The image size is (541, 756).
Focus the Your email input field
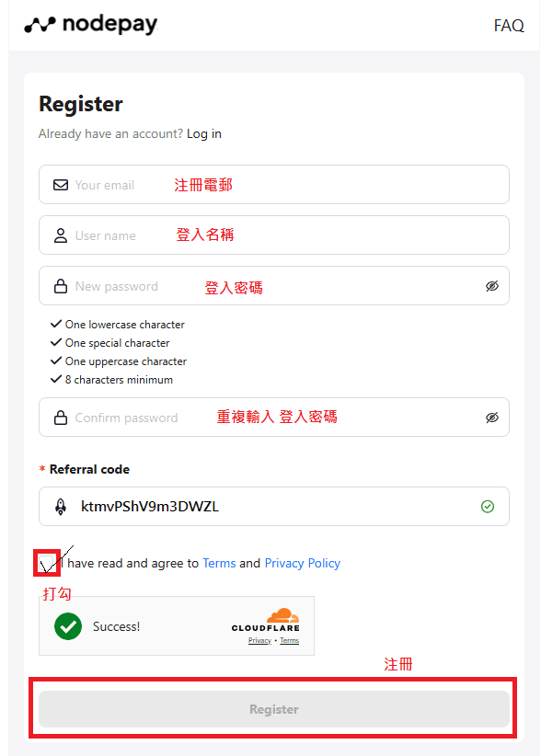274,185
